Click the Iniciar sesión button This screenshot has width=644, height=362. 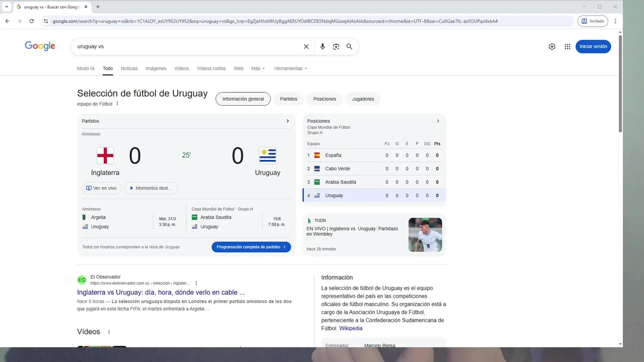coord(593,46)
